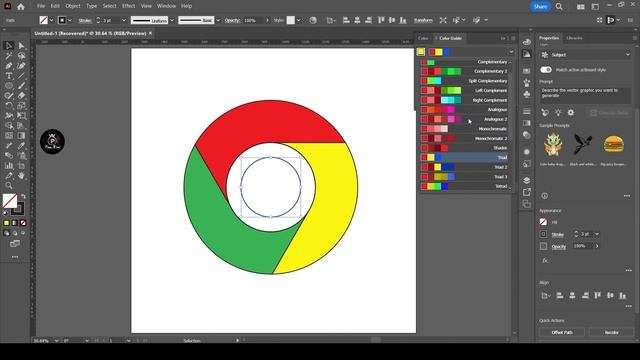The width and height of the screenshot is (640, 360).
Task: Open the fx effects icon in Appearance
Action: [x=545, y=260]
